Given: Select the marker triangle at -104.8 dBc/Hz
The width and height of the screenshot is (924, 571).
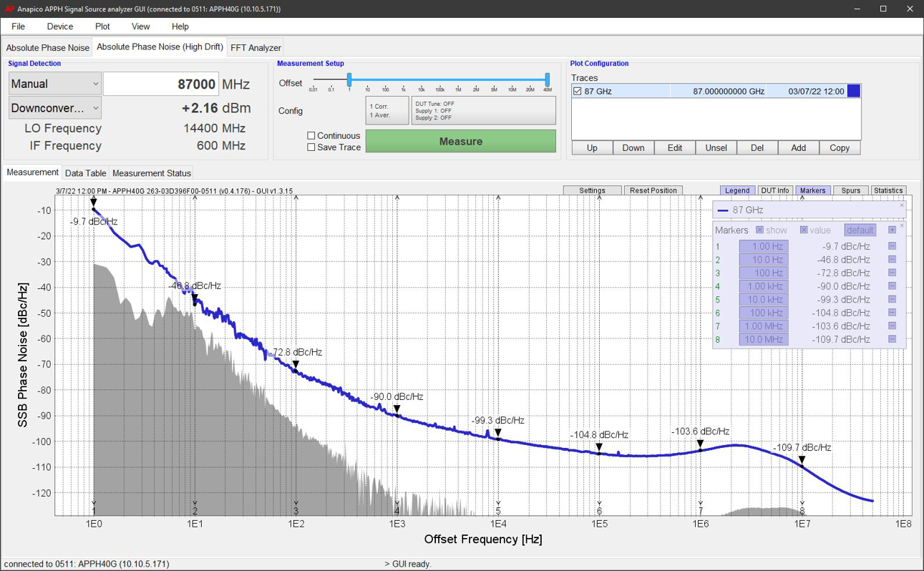Looking at the screenshot, I should pyautogui.click(x=599, y=448).
